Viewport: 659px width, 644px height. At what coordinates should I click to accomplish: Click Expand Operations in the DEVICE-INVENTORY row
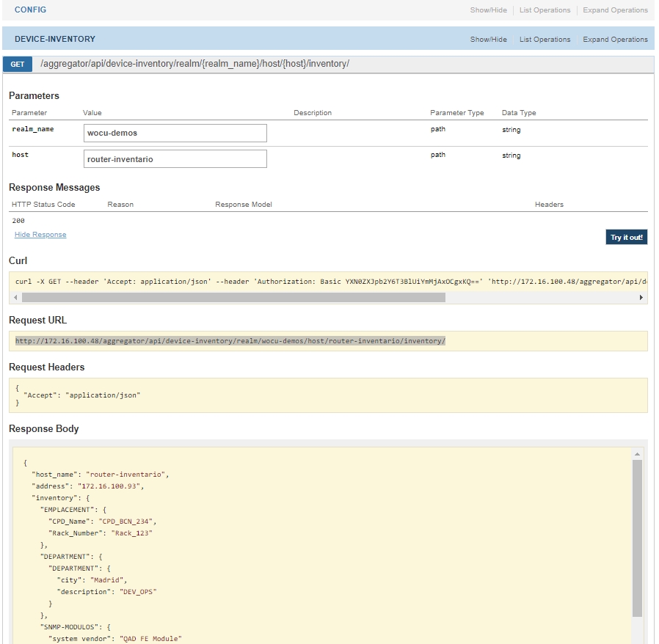(615, 40)
